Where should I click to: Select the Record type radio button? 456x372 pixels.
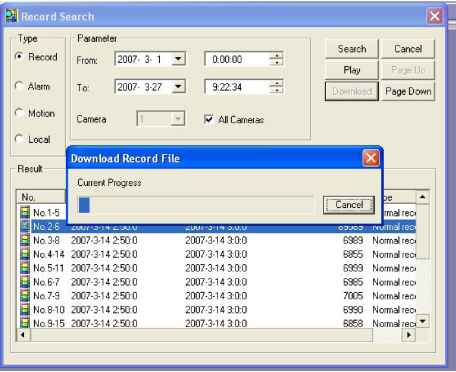20,57
